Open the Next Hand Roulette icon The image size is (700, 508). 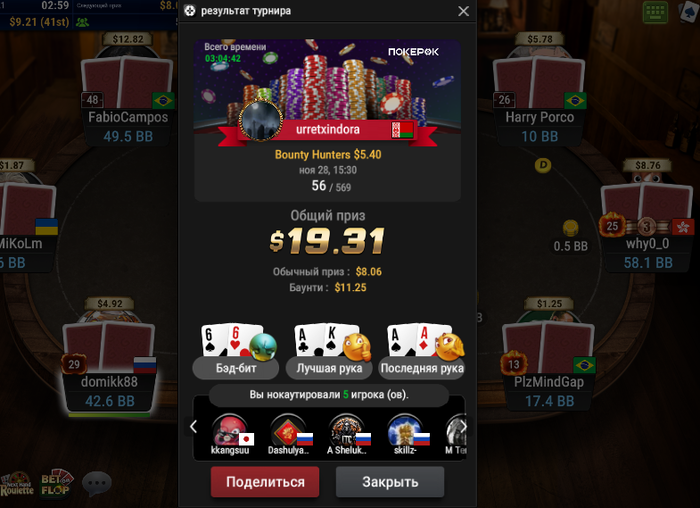[x=17, y=484]
